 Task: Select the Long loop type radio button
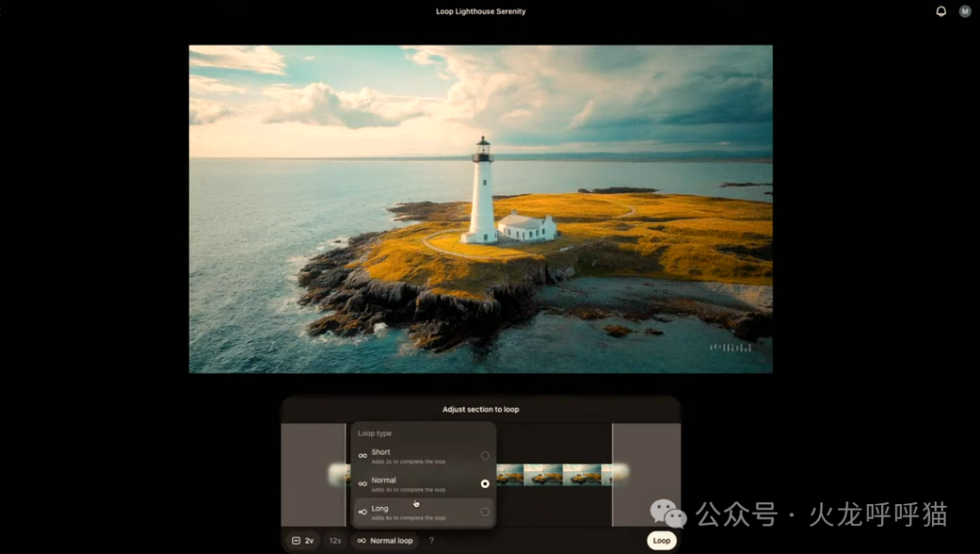(485, 512)
